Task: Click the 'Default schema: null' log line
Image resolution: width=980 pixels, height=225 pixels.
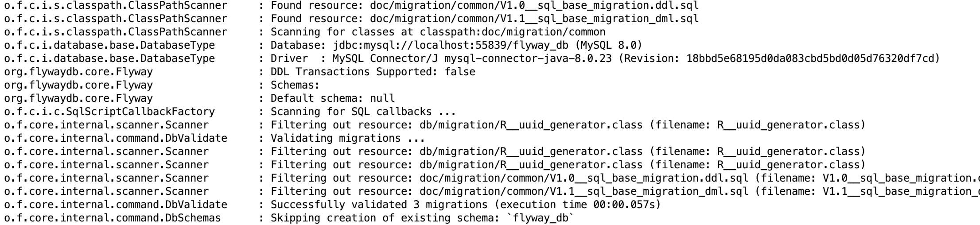Action: (332, 99)
